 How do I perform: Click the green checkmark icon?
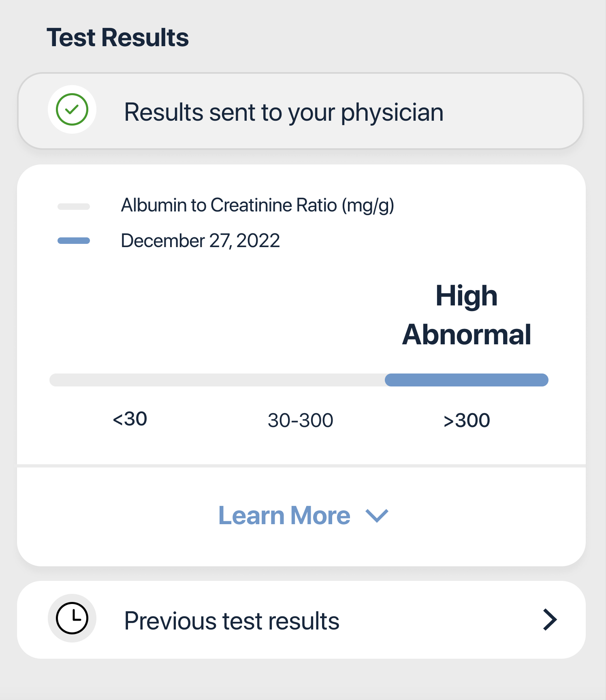[72, 109]
